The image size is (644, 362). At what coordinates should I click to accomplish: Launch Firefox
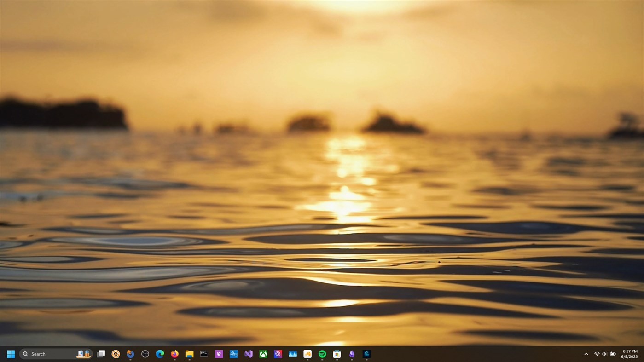click(174, 354)
